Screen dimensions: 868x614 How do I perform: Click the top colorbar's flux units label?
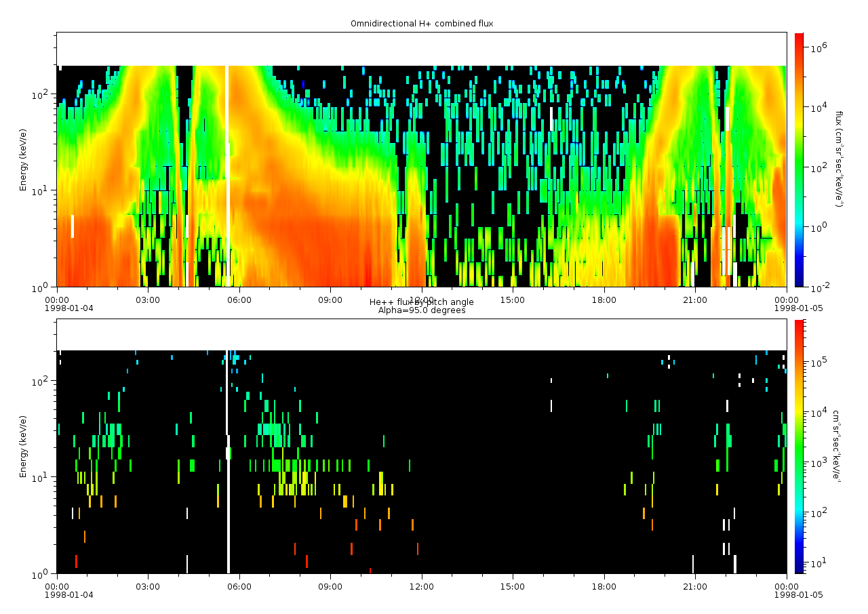[839, 159]
